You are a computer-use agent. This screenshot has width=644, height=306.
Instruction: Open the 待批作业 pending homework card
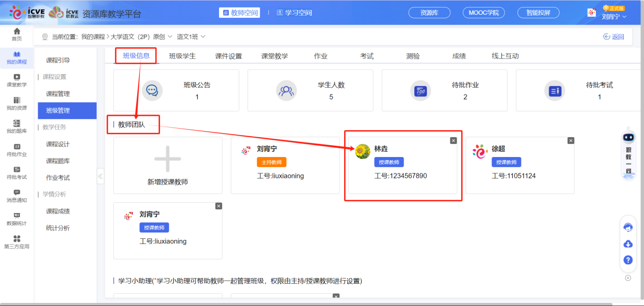(444, 90)
